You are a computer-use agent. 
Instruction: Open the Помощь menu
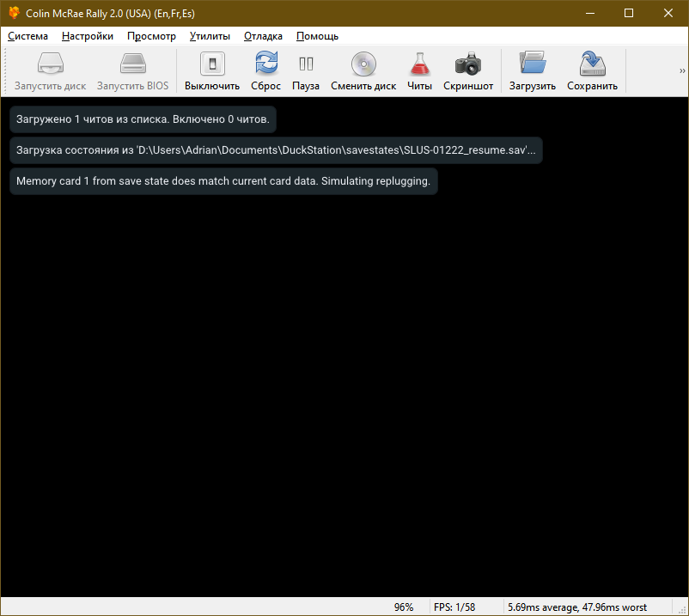pyautogui.click(x=317, y=36)
